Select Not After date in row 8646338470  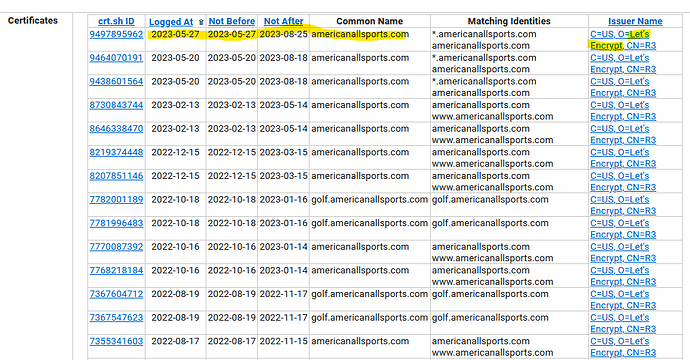point(283,129)
